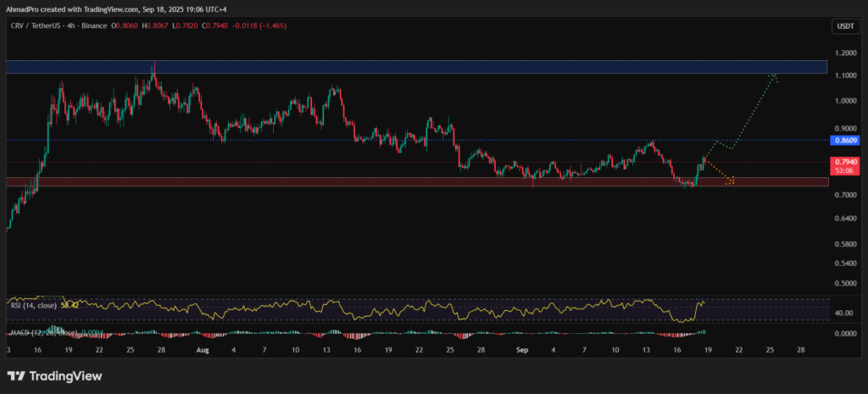Click the RSI value 58.42
This screenshot has height=394, width=868.
click(x=69, y=305)
